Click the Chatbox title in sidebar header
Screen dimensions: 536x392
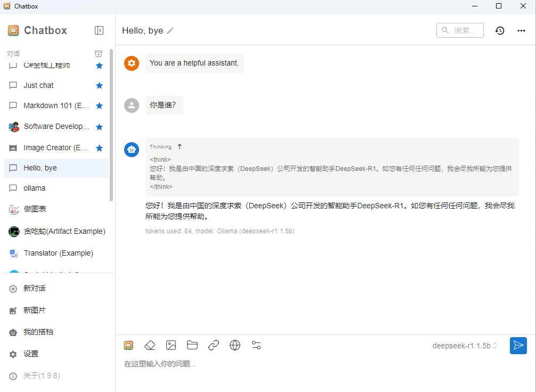[x=45, y=30]
